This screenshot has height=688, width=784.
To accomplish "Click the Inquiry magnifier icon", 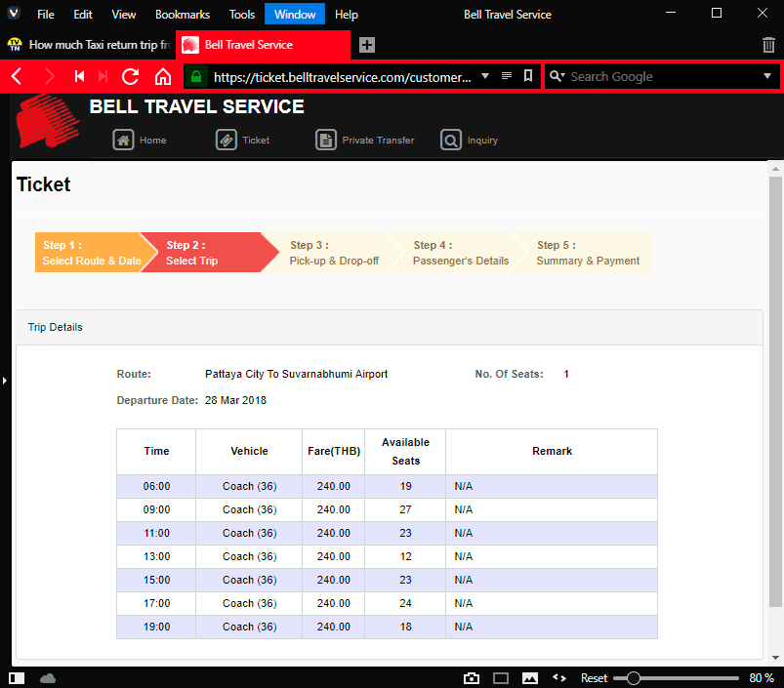I will point(451,140).
